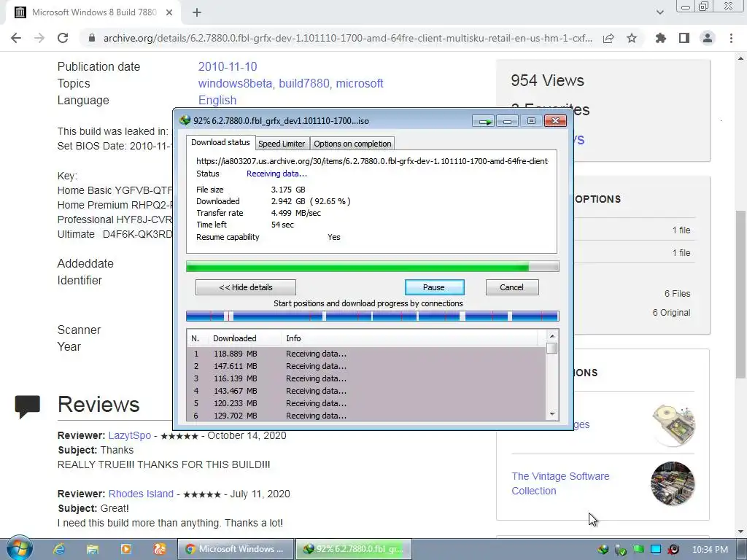Click the muted speaker tray icon

673,549
